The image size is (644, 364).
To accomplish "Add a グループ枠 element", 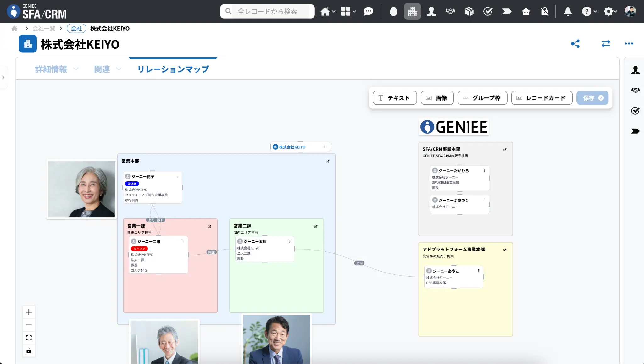I will pos(482,98).
